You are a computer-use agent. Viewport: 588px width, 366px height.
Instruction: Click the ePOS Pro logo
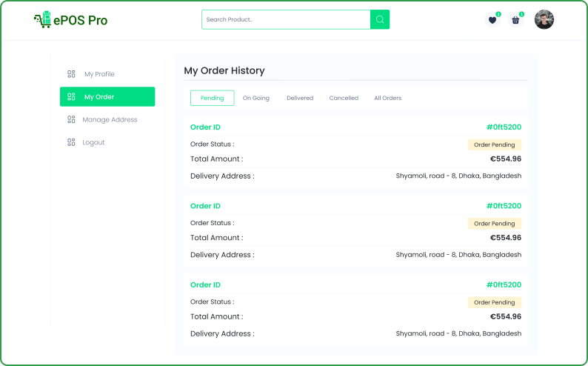pos(70,20)
